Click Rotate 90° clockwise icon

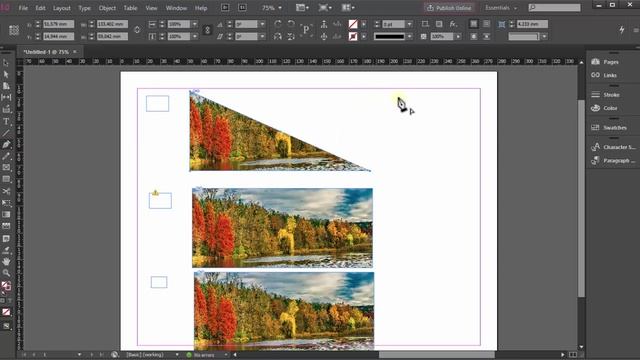pos(278,24)
